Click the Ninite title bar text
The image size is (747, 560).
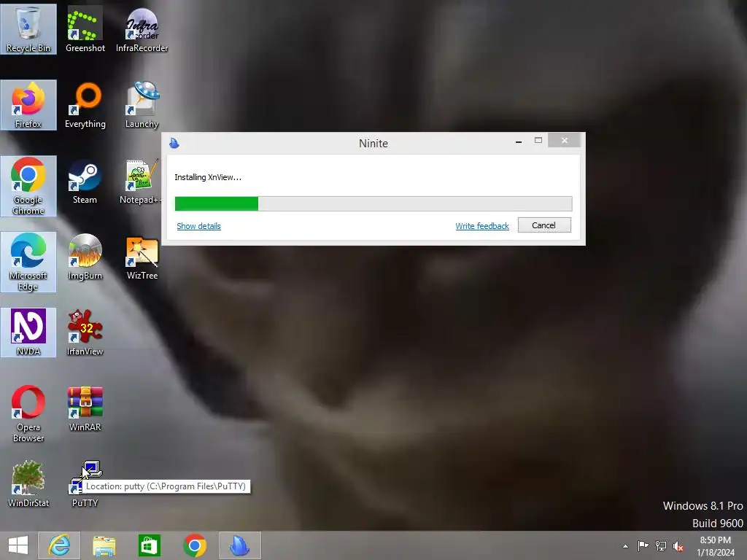[x=373, y=144]
